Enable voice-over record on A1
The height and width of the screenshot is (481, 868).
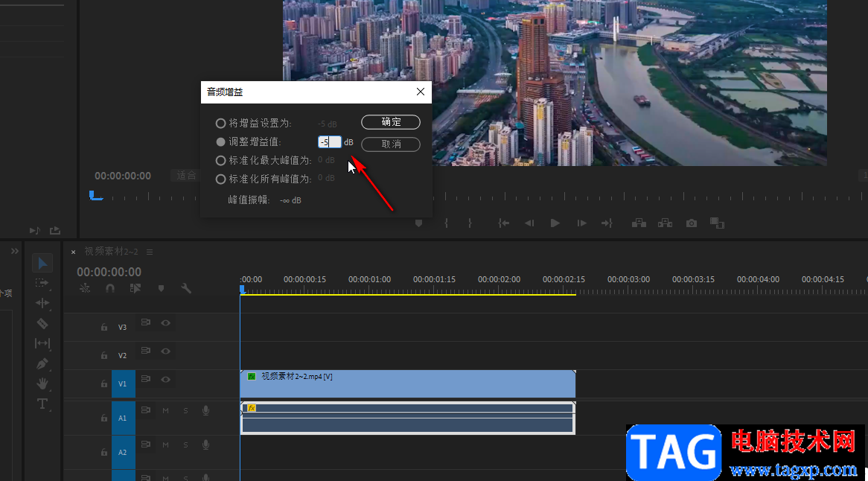206,411
